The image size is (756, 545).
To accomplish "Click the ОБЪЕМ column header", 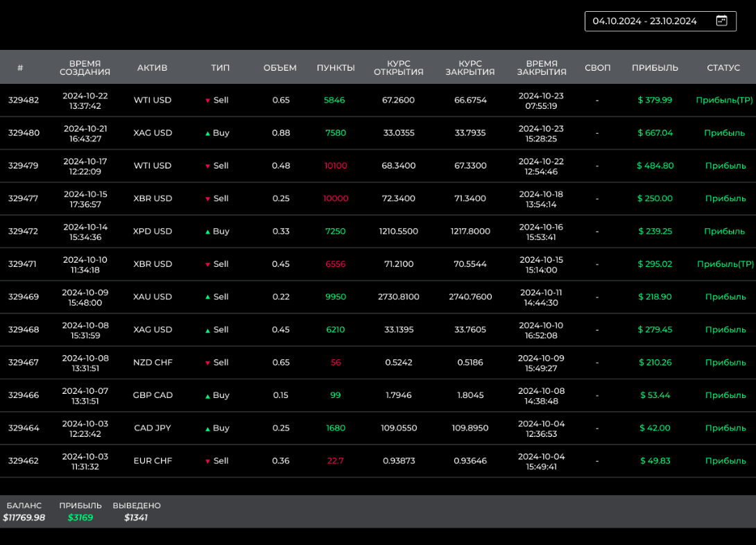I will tap(280, 68).
